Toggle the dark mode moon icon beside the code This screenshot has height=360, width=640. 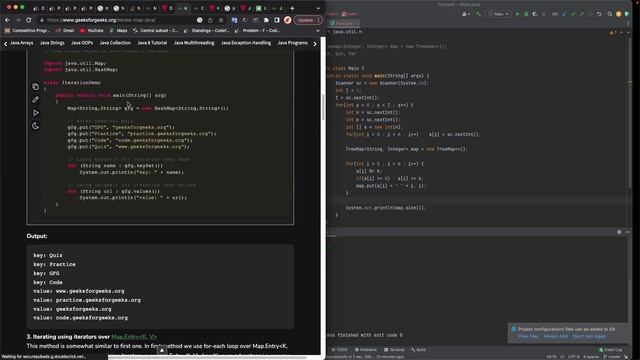click(x=36, y=126)
